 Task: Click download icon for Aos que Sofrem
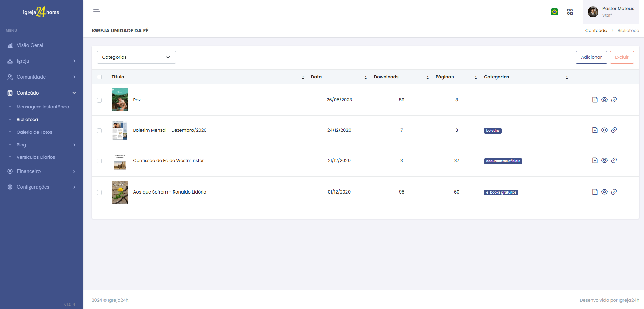point(595,192)
